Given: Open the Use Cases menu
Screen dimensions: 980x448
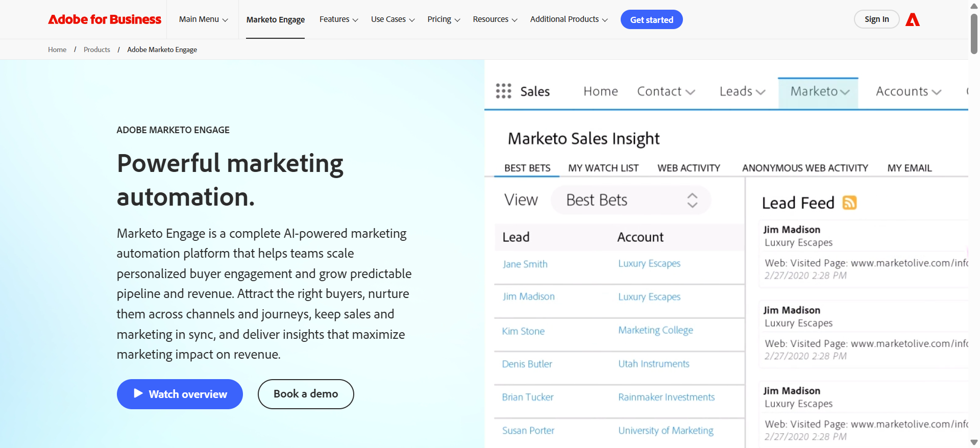Looking at the screenshot, I should 393,19.
